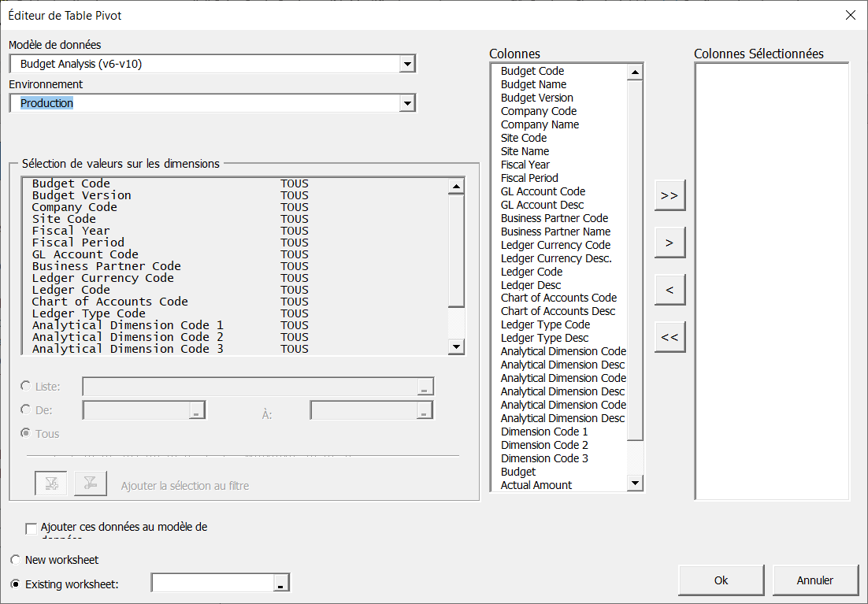Screen dimensions: 868x604
Task: Open the Modèle de données dropdown
Action: click(406, 64)
